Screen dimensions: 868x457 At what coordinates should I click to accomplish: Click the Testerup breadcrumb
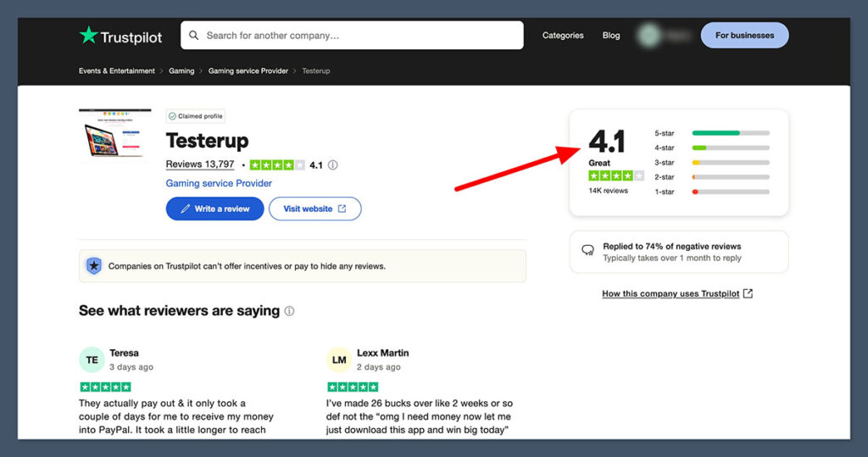pyautogui.click(x=316, y=71)
